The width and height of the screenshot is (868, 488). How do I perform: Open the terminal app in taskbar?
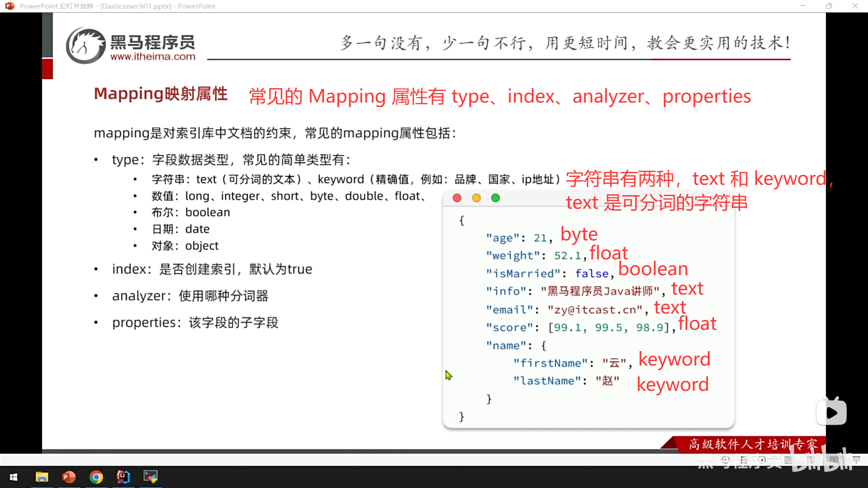tap(150, 477)
